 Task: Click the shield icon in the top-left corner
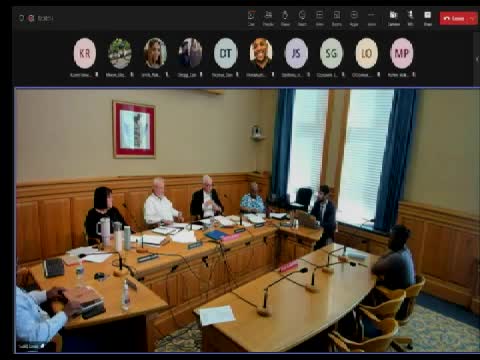point(21,18)
